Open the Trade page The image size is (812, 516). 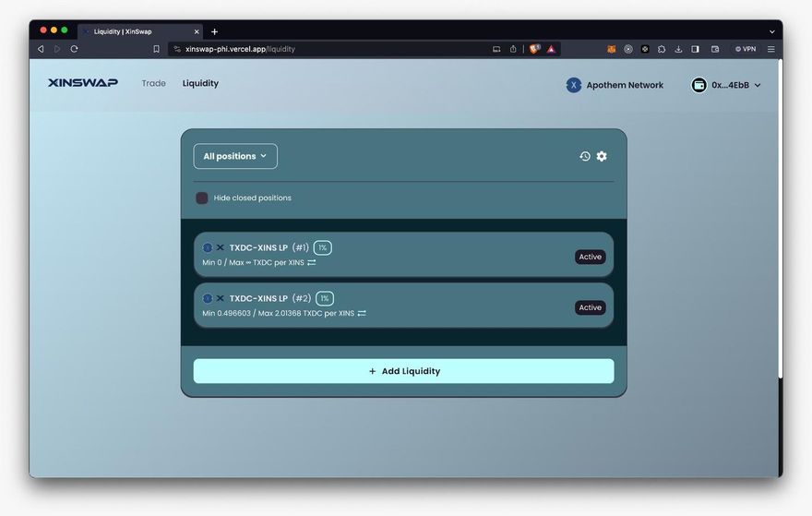coord(154,83)
